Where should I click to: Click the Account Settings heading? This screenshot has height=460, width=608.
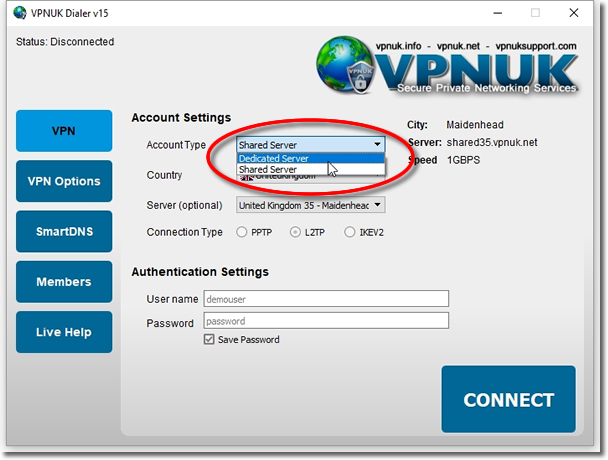pyautogui.click(x=181, y=118)
